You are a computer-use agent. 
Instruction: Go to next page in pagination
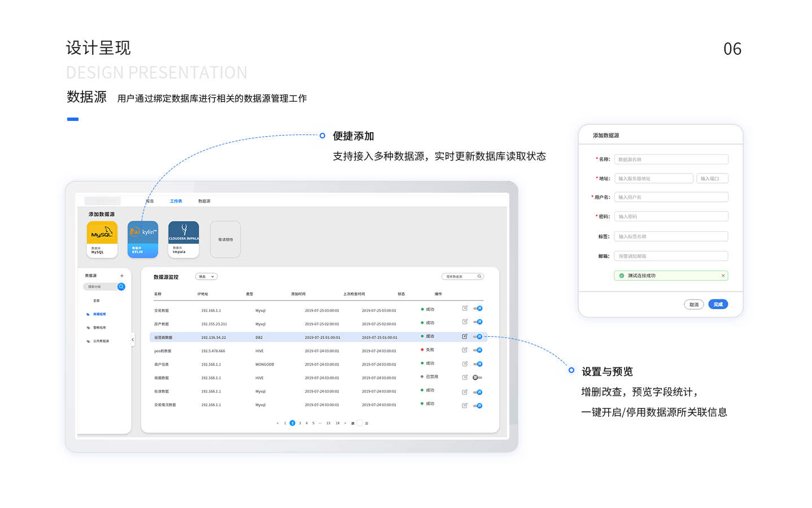coord(345,423)
